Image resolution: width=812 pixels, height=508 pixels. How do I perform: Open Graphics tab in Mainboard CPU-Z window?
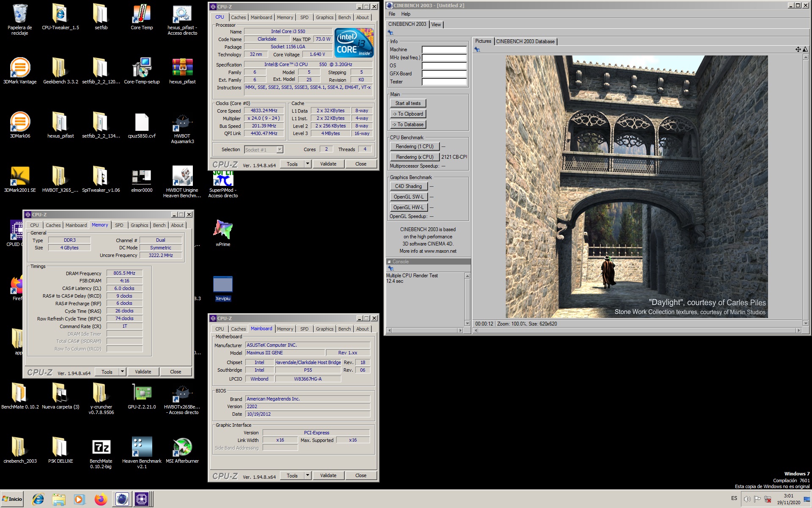coord(324,329)
